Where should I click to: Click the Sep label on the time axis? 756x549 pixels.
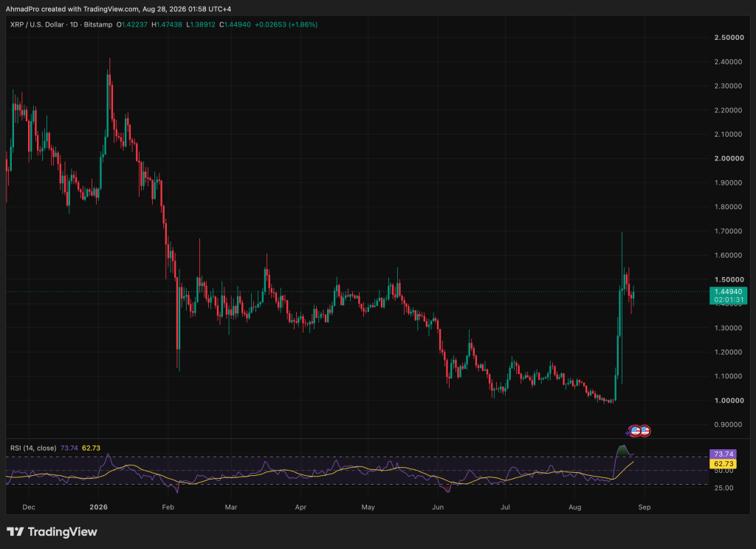pyautogui.click(x=645, y=507)
